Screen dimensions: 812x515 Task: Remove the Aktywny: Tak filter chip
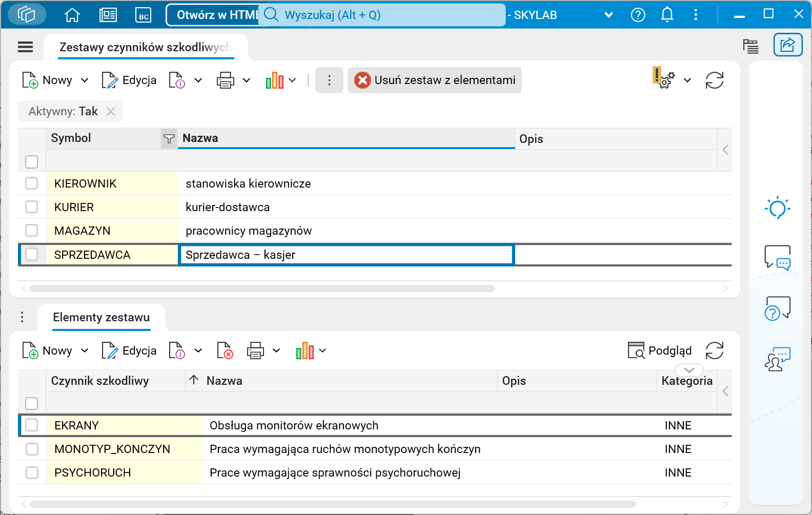pos(111,111)
